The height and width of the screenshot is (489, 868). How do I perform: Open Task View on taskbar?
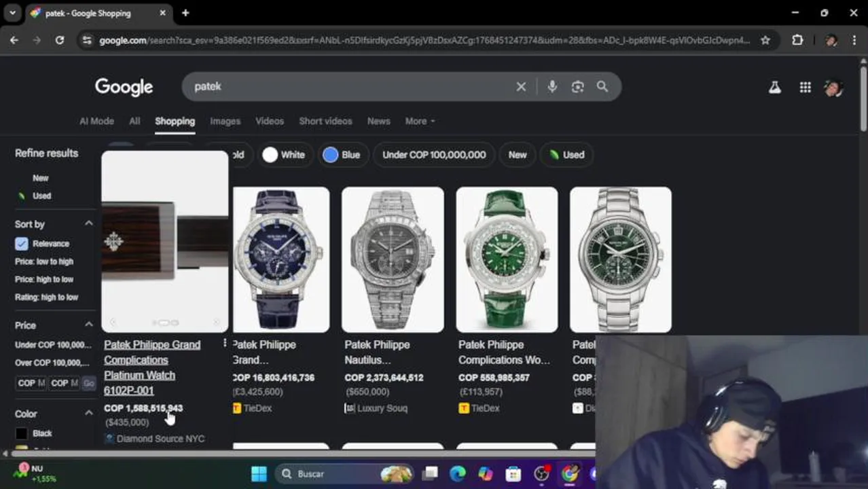click(430, 473)
